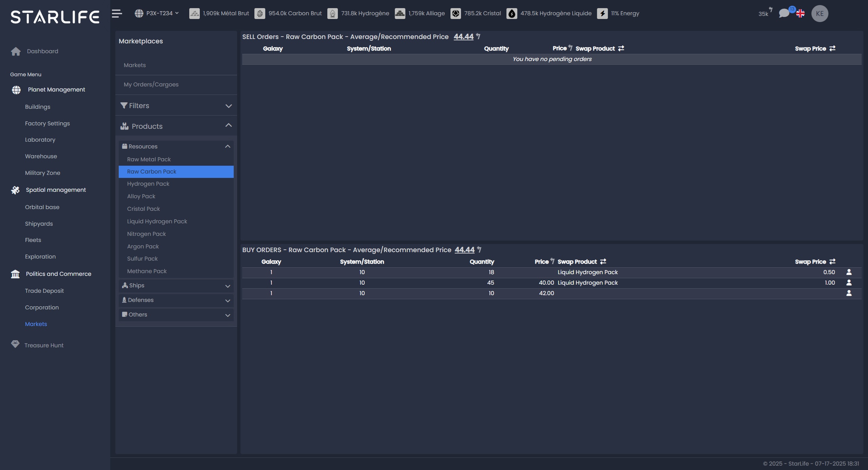This screenshot has width=868, height=470.
Task: Click the Dashboard home icon
Action: tap(16, 52)
